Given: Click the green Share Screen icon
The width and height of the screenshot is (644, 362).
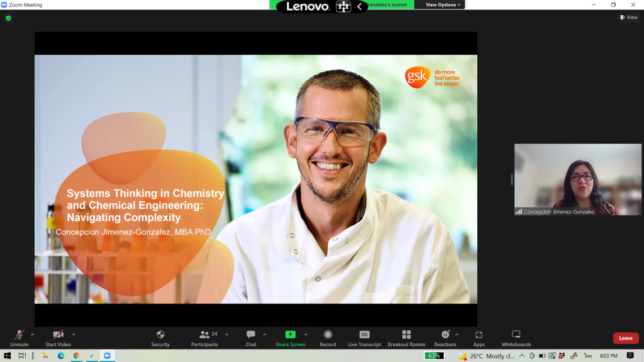Looking at the screenshot, I should point(291,334).
